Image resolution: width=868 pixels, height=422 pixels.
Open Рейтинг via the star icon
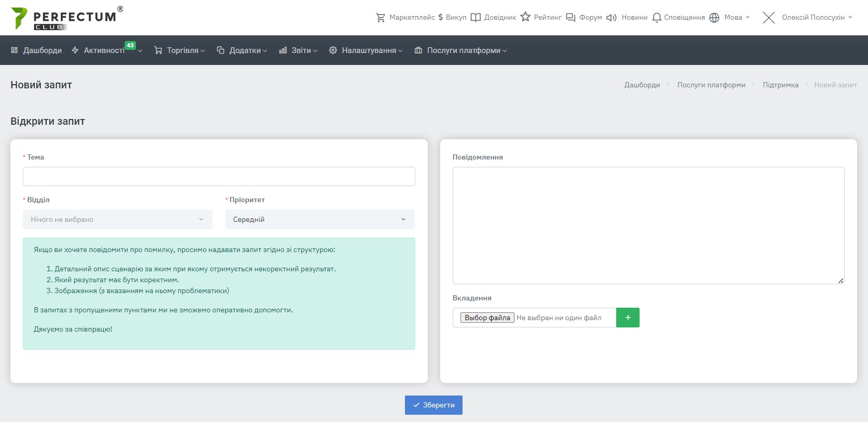click(x=525, y=17)
